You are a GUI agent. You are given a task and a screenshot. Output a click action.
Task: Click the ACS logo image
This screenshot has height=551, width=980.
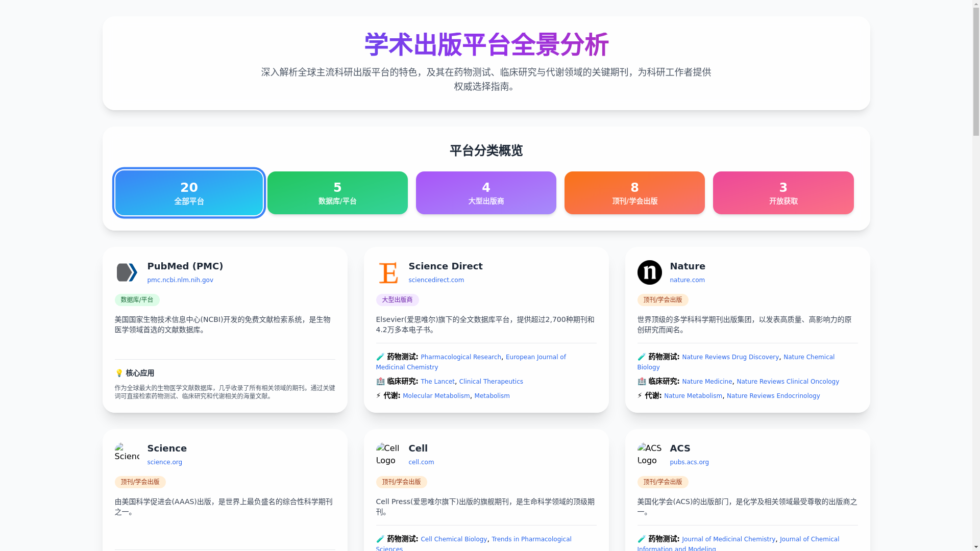[649, 454]
